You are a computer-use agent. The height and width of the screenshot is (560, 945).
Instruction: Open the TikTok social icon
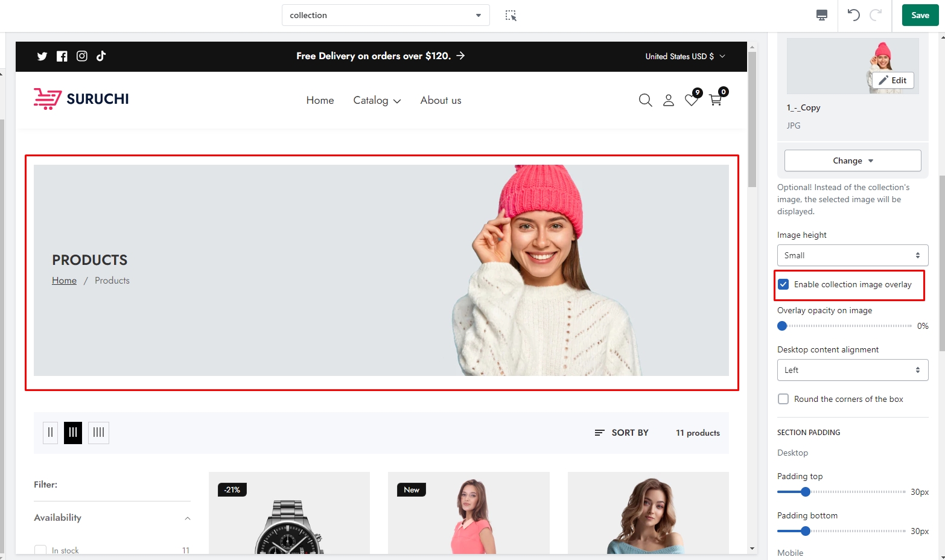point(101,56)
